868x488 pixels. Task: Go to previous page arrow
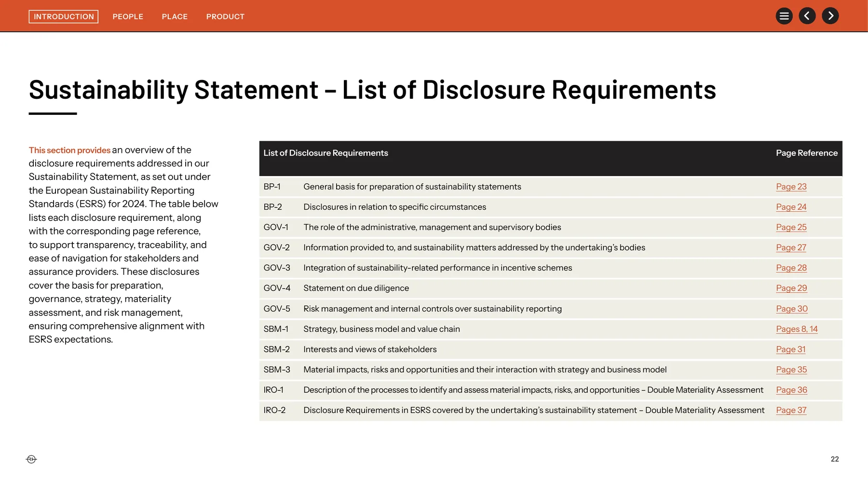807,16
